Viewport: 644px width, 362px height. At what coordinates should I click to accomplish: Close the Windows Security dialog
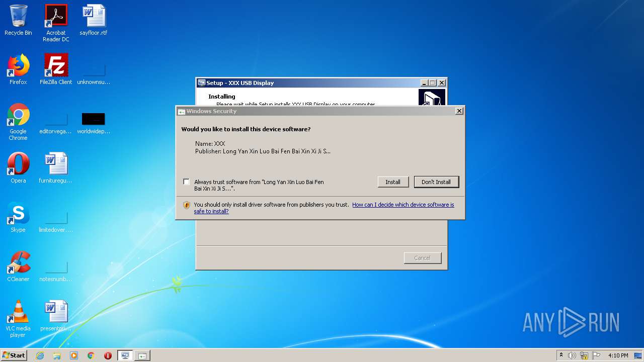(459, 111)
